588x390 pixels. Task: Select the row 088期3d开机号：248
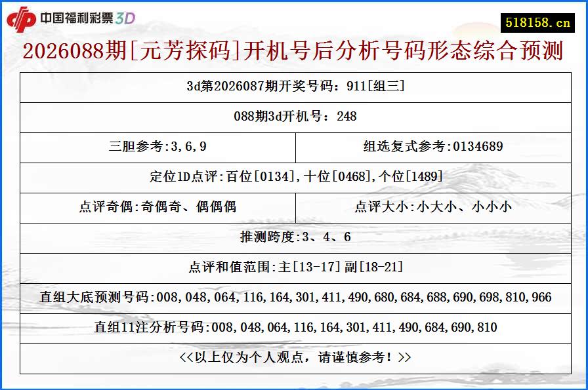[x=295, y=117]
